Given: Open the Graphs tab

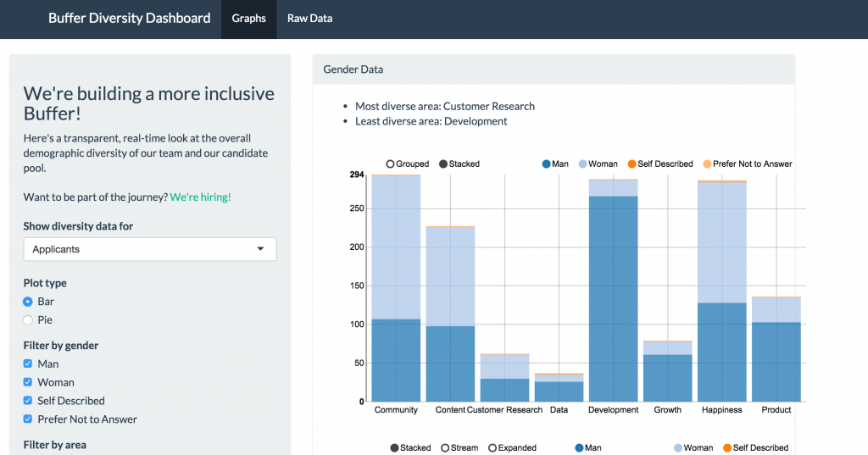Looking at the screenshot, I should click(x=248, y=19).
